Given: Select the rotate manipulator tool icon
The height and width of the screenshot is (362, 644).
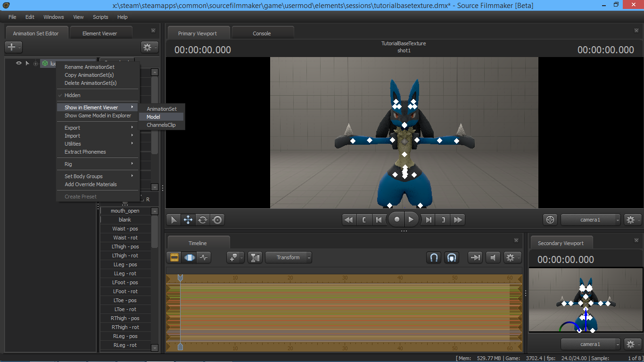Looking at the screenshot, I should [203, 220].
